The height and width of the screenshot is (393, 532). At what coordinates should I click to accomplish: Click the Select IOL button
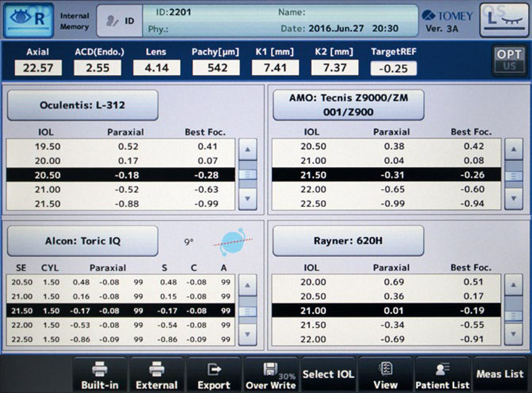pyautogui.click(x=328, y=374)
